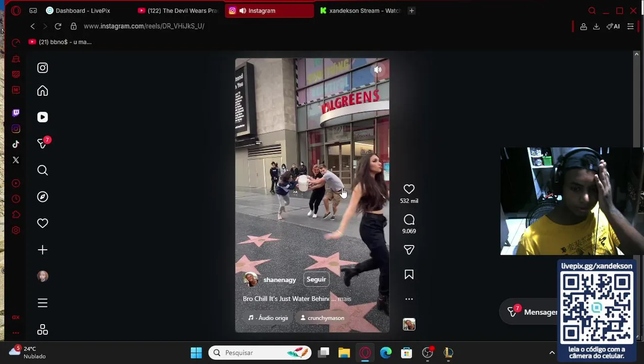Viewport: 644px width, 364px height.
Task: Open Extensions cube in Opera sidebar
Action: click(16, 214)
